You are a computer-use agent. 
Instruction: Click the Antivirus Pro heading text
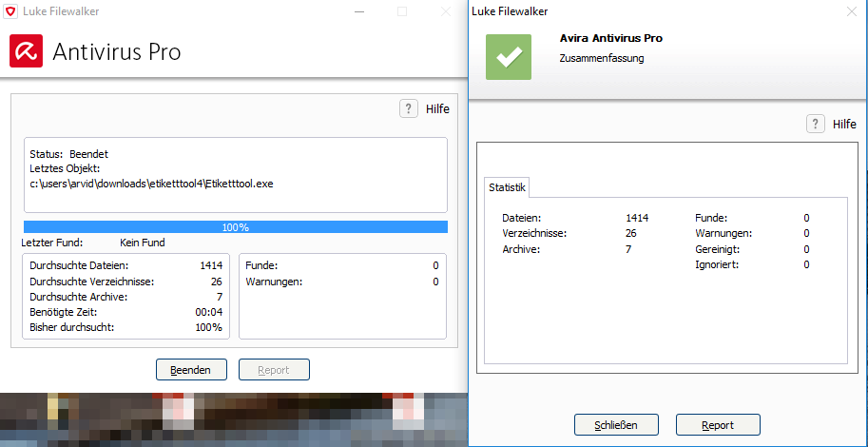tap(116, 51)
